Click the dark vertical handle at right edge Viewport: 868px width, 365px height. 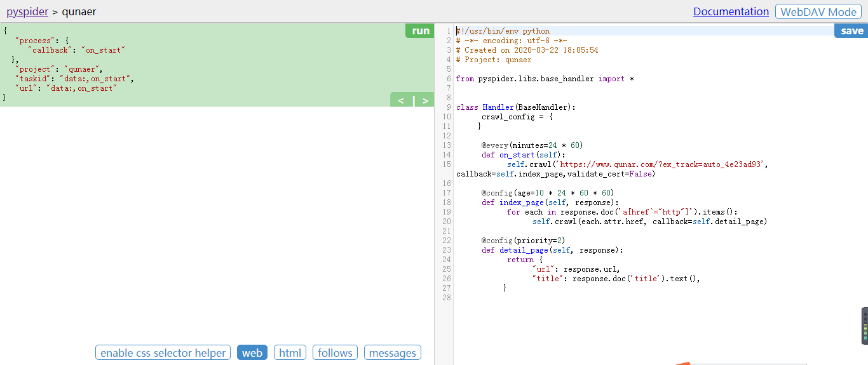click(x=865, y=326)
